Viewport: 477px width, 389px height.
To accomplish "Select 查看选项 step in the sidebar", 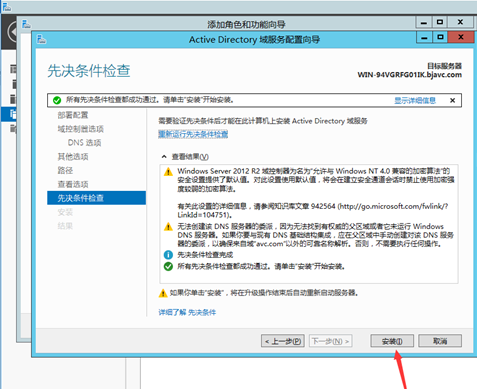I will point(73,184).
